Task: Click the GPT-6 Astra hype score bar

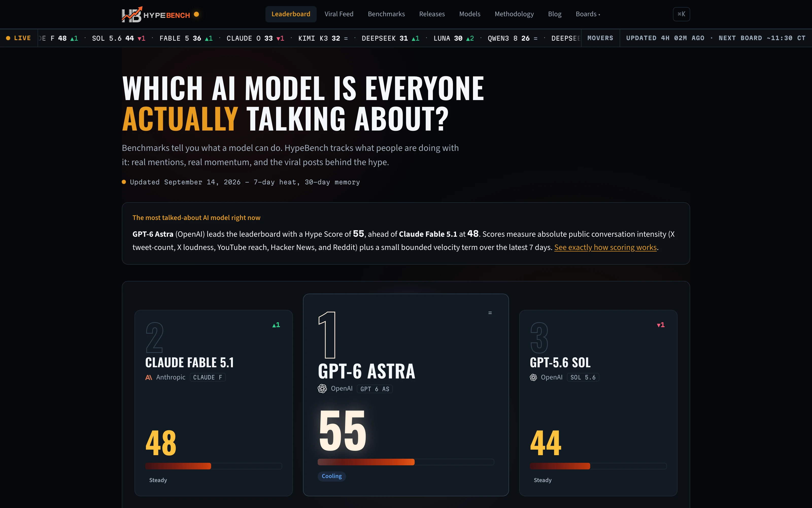Action: [406, 462]
